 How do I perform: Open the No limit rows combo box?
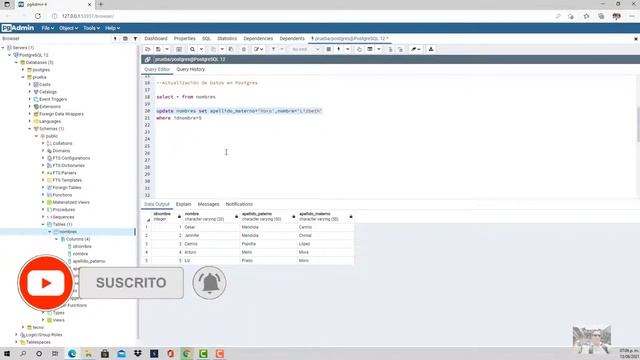coord(306,49)
